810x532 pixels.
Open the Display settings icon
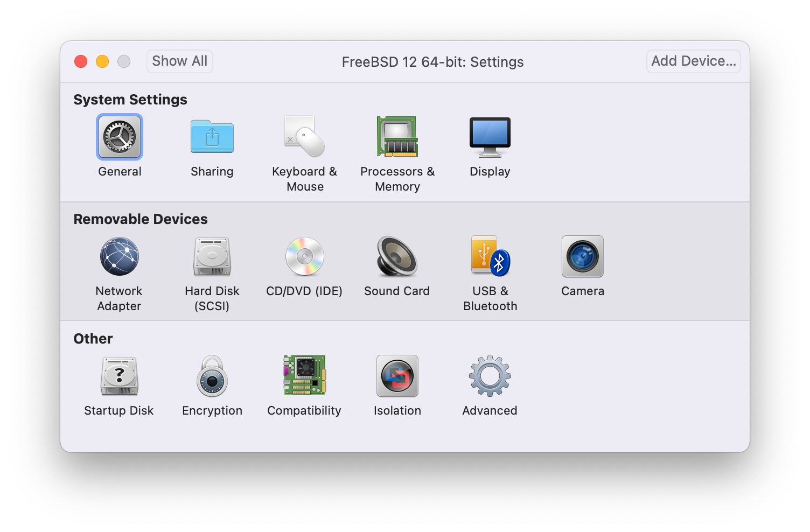click(x=490, y=137)
